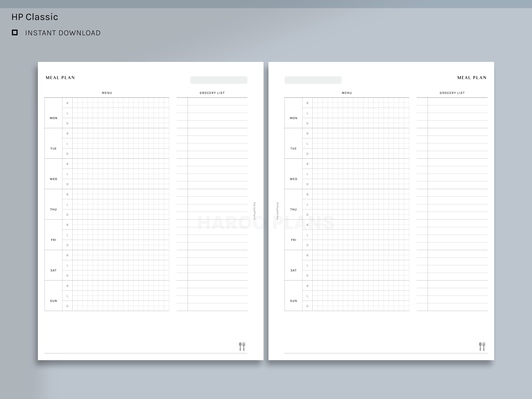Click the MENU header on left page
Viewport: 532px width, 399px height.
[x=107, y=93]
